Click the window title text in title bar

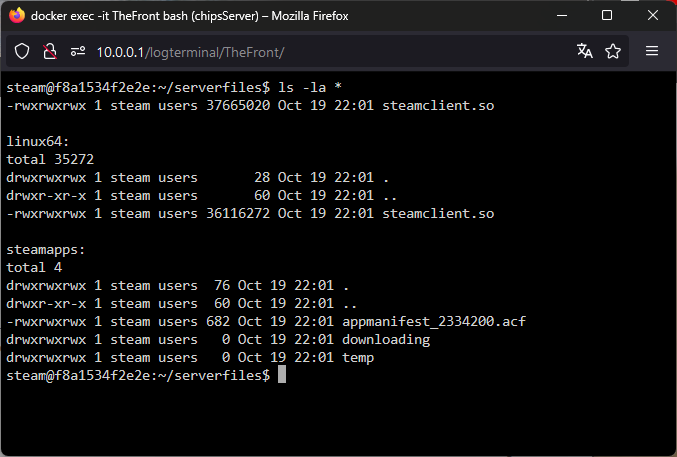[190, 16]
